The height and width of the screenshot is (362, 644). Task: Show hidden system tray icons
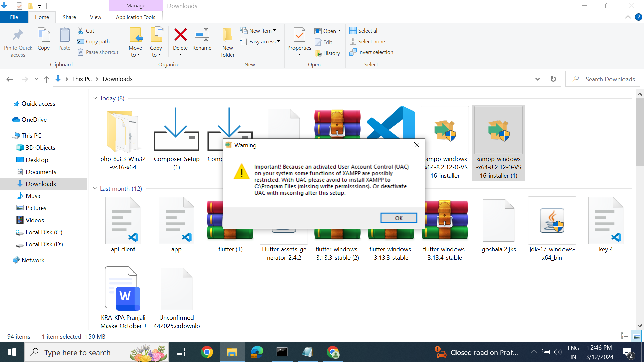pos(534,352)
